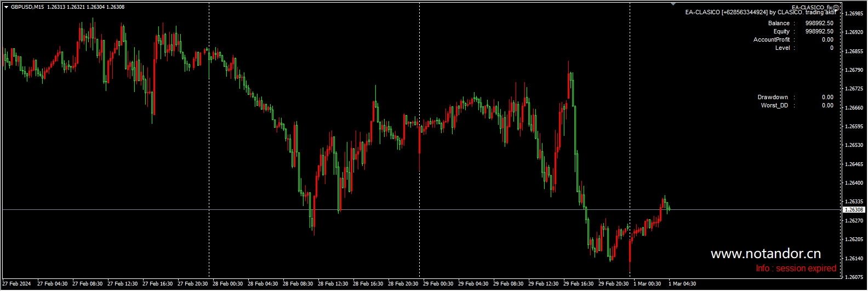
Task: Click the AccountProfit label
Action: [772, 40]
